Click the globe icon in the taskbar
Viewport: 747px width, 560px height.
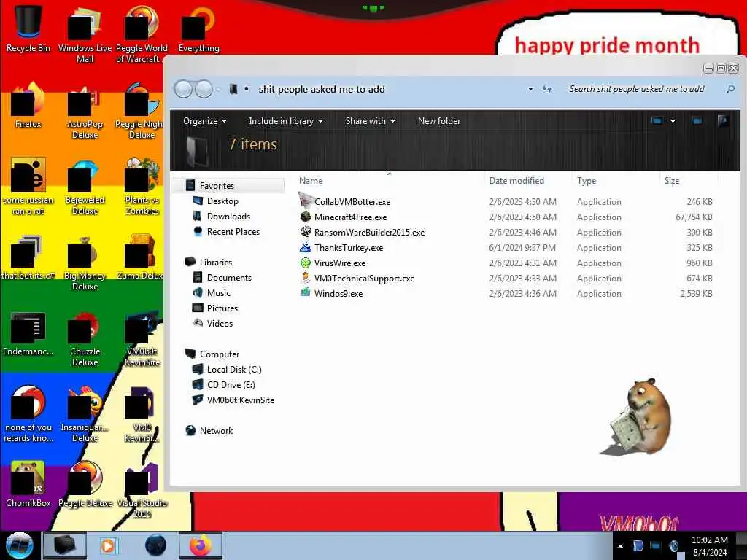(155, 545)
